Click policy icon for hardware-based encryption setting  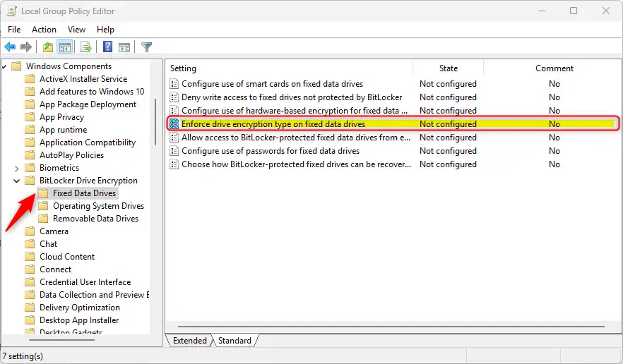[174, 110]
